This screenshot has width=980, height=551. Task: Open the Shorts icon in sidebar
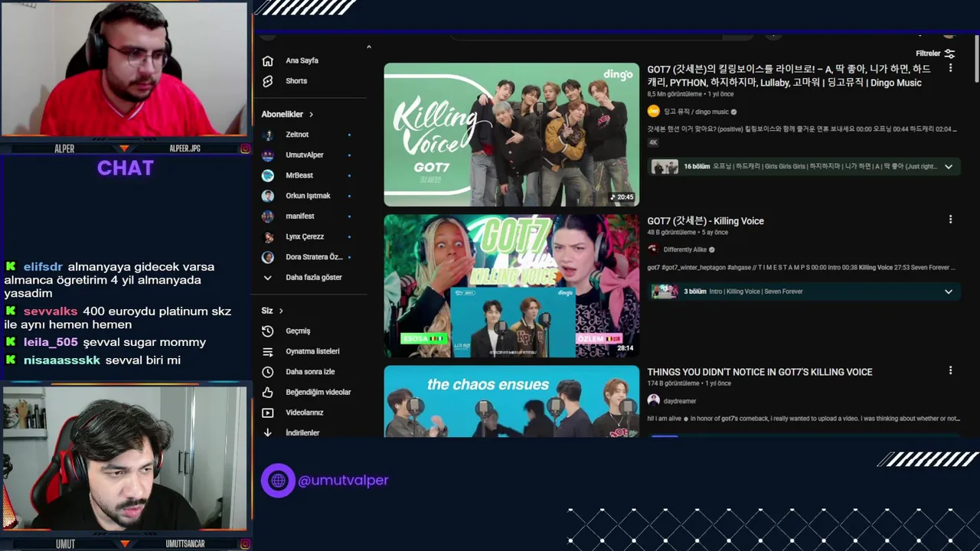(267, 81)
